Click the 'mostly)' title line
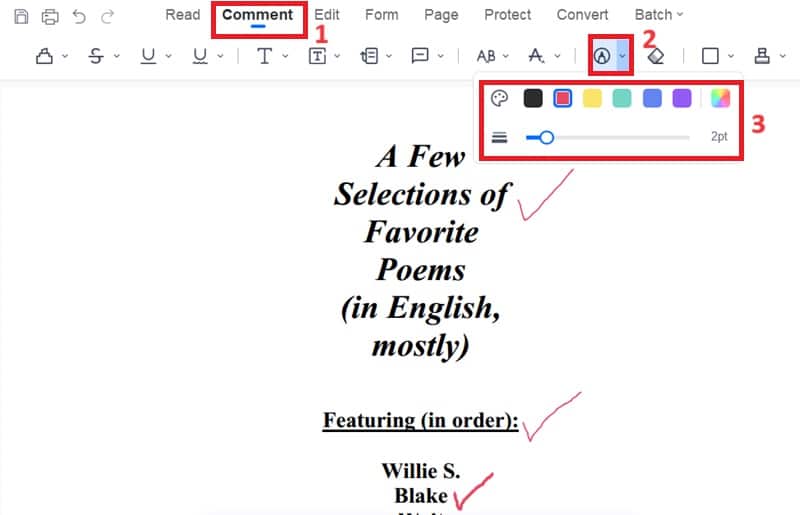800x515 pixels. coord(420,346)
